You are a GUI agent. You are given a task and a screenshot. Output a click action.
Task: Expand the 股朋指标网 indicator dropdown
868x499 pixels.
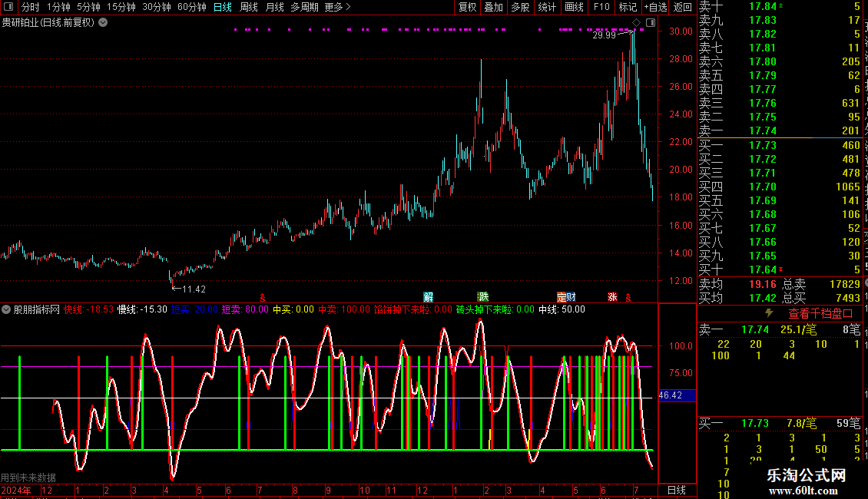(x=6, y=309)
